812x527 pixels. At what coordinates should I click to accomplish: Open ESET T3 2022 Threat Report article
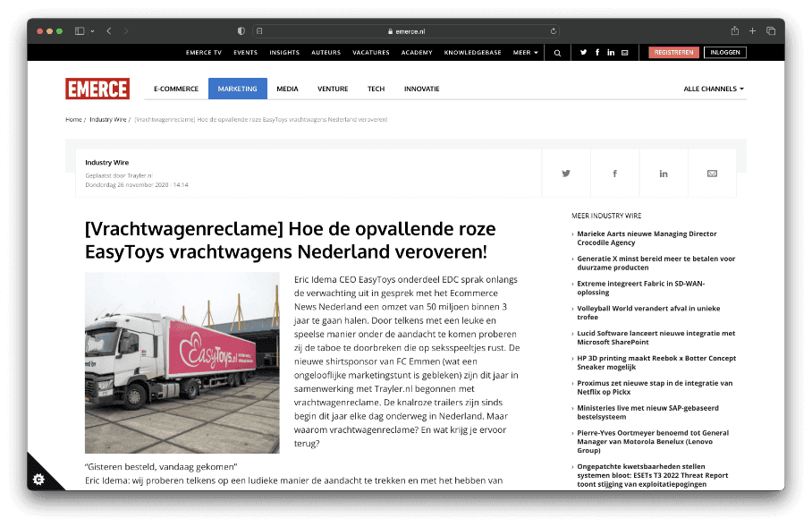[653, 475]
